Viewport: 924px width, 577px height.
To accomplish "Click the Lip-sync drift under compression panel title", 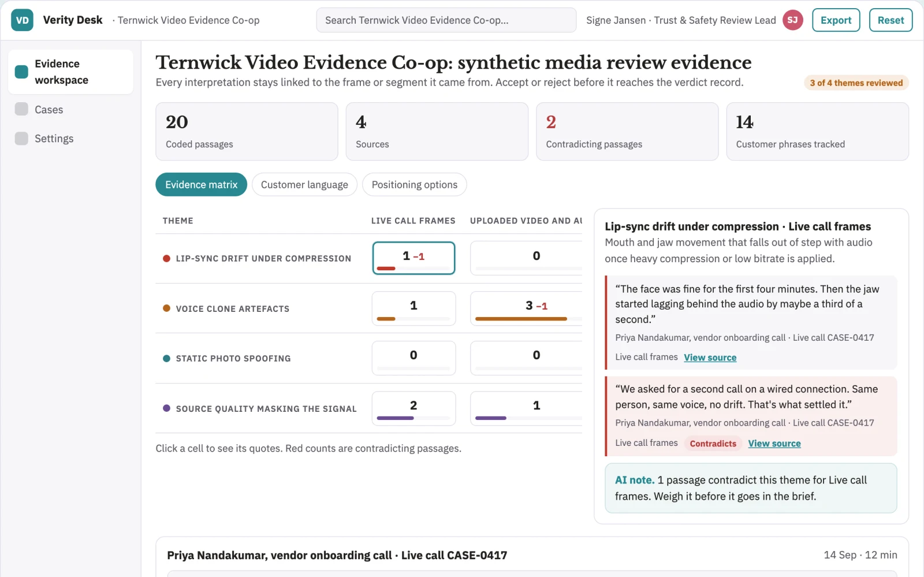I will pyautogui.click(x=737, y=226).
